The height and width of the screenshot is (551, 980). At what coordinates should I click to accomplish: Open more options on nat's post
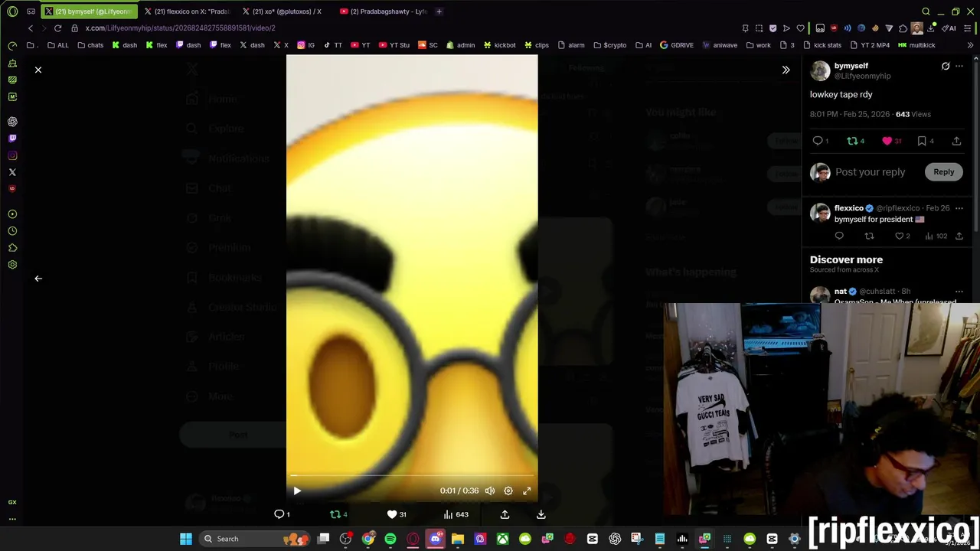coord(959,292)
